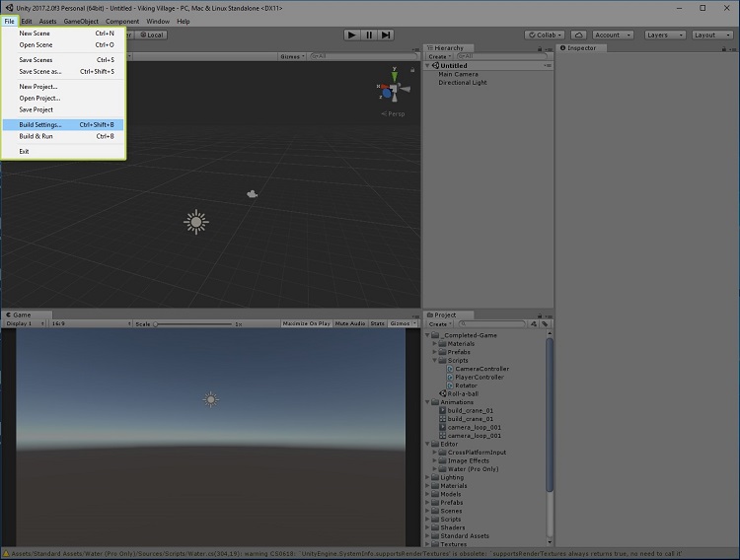The image size is (740, 560).
Task: Click the cloud services icon
Action: [x=578, y=35]
